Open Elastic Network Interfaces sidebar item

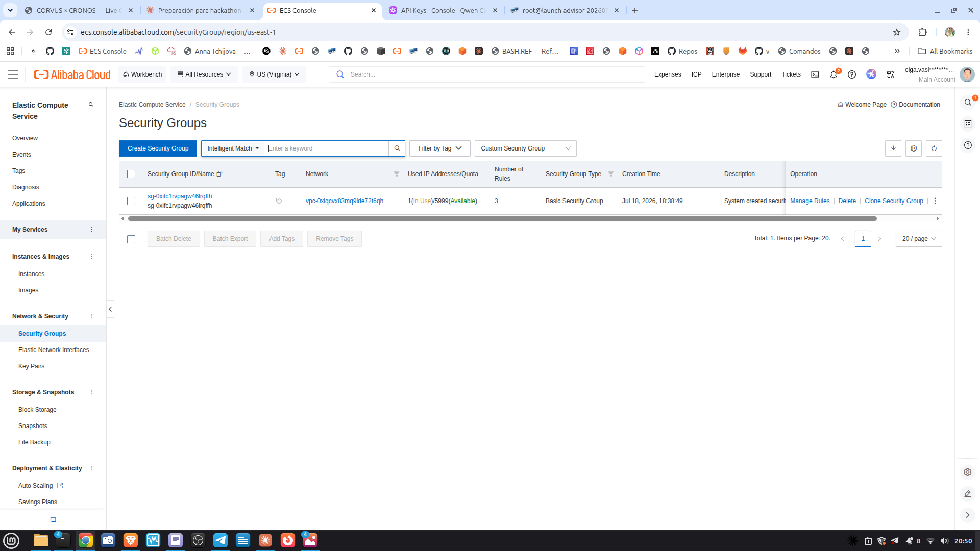point(54,350)
